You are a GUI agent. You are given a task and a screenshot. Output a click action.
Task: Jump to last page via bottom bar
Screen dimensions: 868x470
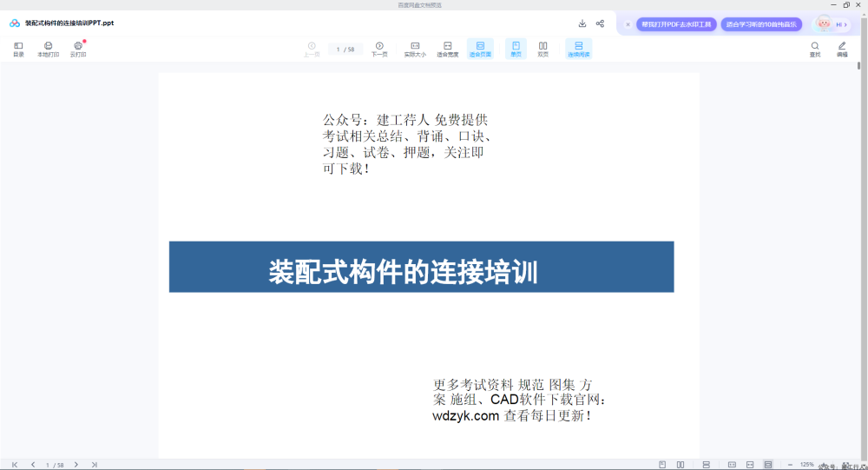[x=94, y=465]
